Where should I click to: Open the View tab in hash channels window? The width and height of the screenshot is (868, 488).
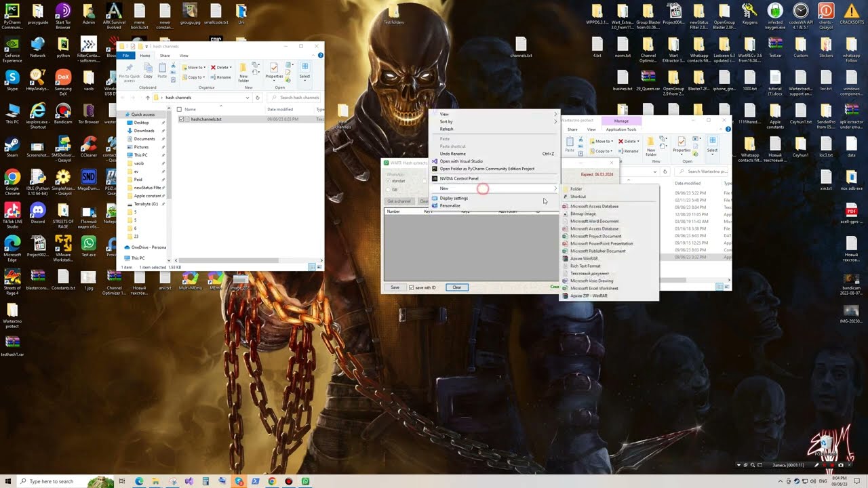184,56
